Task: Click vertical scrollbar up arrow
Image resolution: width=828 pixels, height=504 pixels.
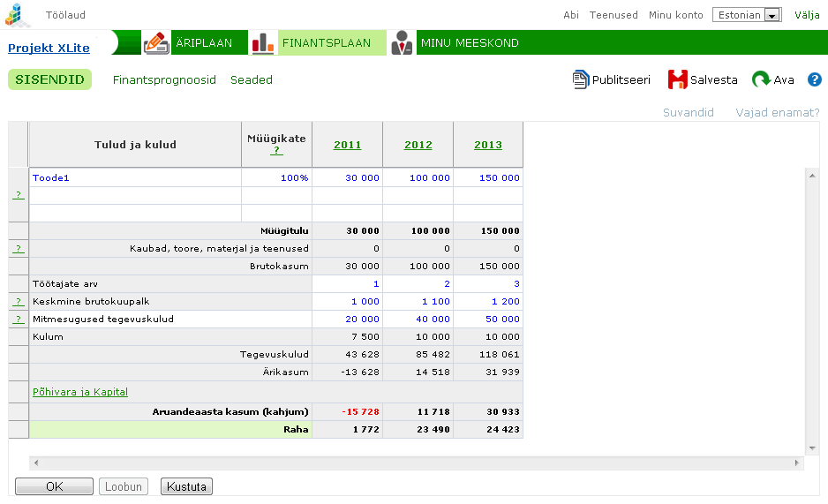Action: (812, 176)
